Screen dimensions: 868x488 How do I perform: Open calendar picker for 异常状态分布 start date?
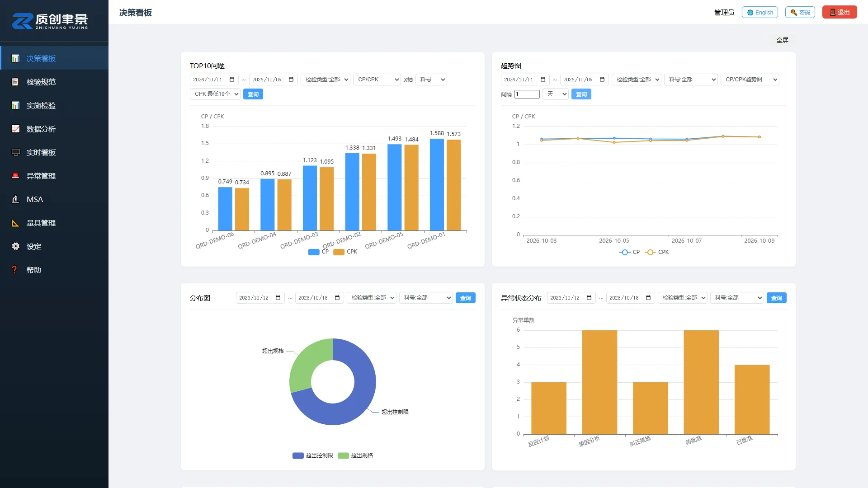pyautogui.click(x=589, y=298)
